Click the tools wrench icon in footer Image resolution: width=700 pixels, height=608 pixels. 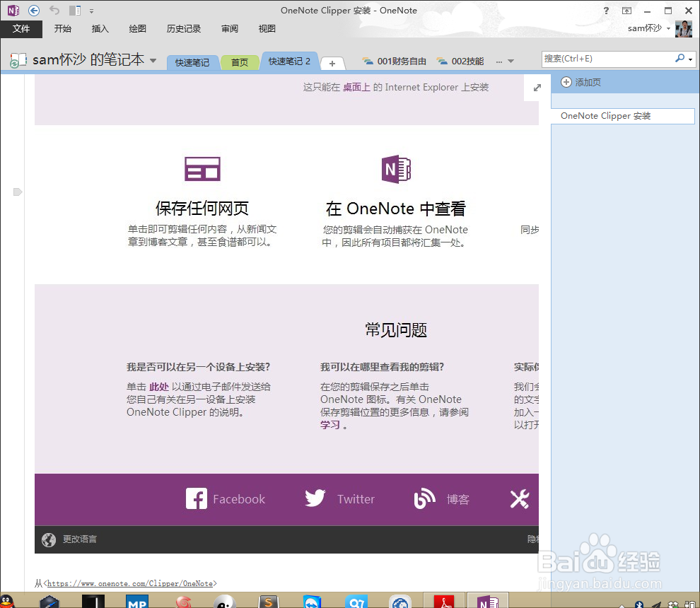pyautogui.click(x=520, y=498)
